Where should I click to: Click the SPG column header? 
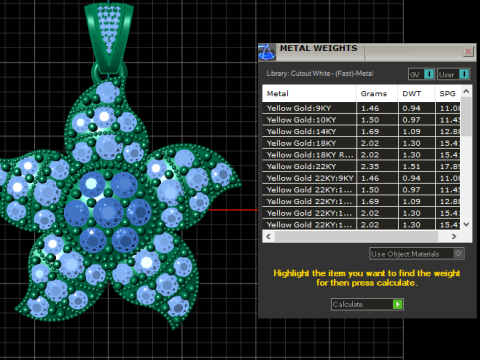(448, 94)
